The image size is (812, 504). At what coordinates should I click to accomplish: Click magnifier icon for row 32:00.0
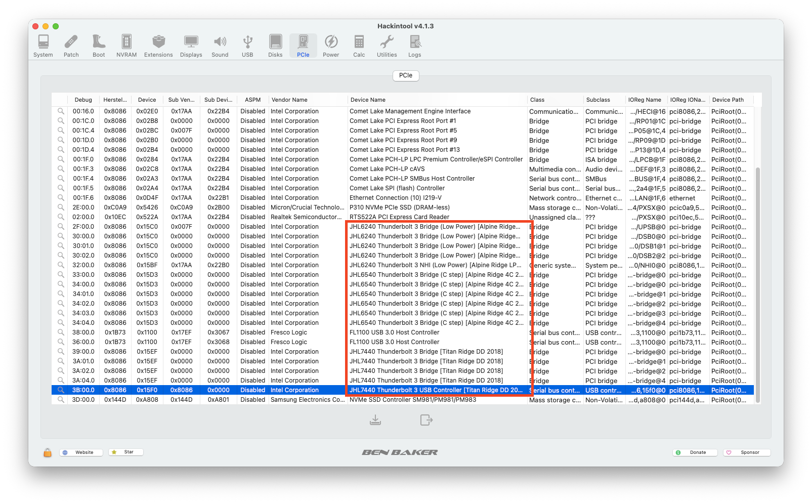[61, 265]
